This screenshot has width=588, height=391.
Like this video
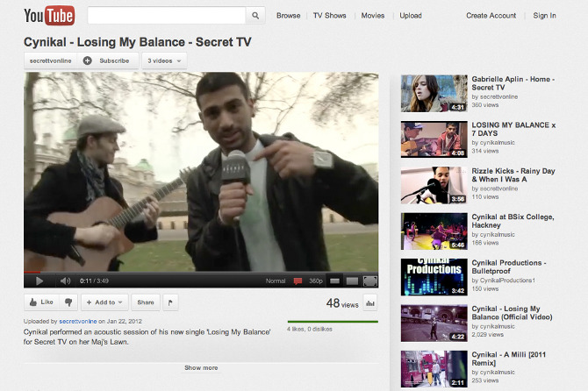[x=41, y=302]
